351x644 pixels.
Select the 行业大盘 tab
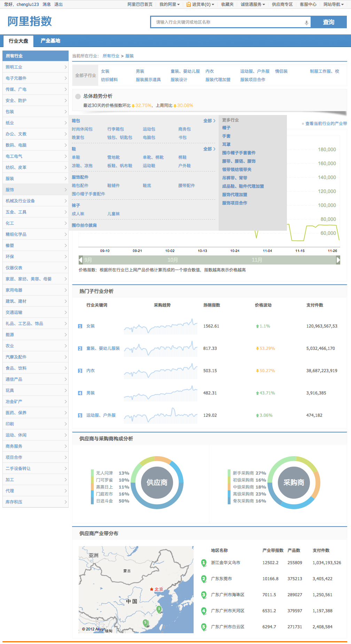[x=18, y=41]
